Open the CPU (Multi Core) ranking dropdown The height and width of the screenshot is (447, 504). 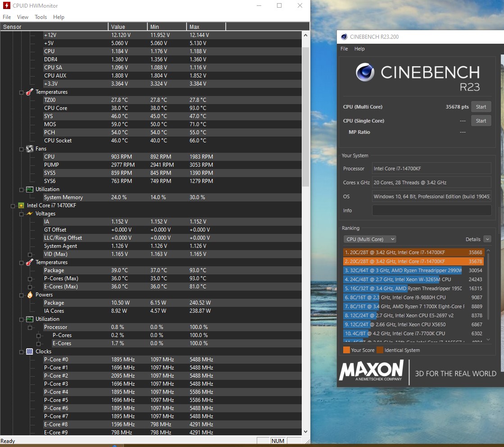click(370, 239)
